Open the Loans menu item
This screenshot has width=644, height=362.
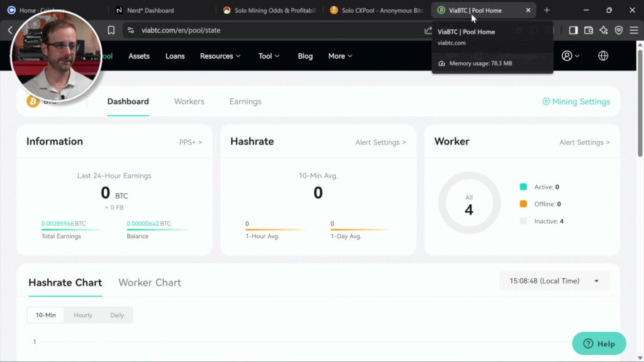click(175, 56)
